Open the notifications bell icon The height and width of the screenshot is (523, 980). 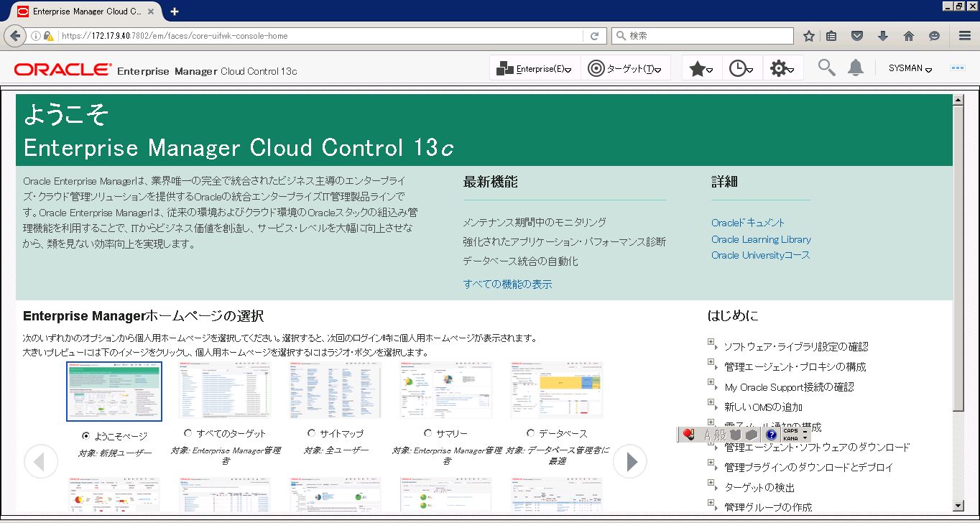[x=855, y=68]
